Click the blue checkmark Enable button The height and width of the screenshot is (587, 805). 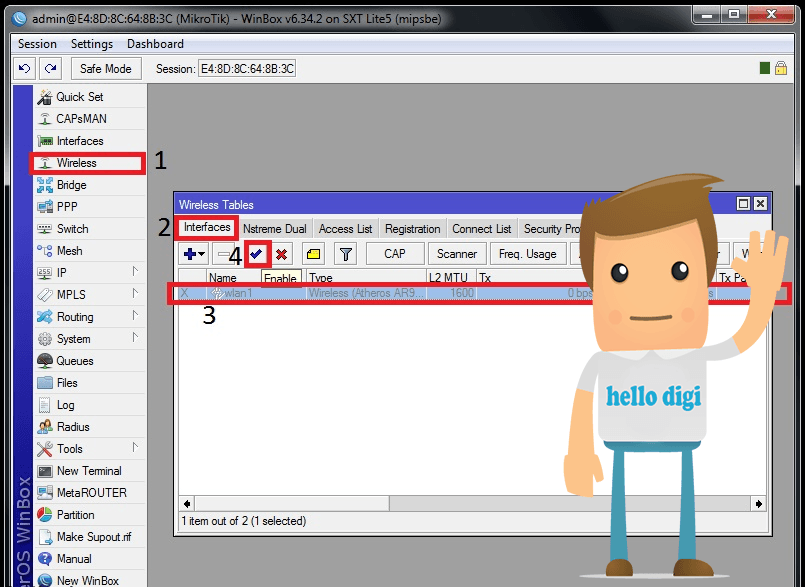click(257, 254)
